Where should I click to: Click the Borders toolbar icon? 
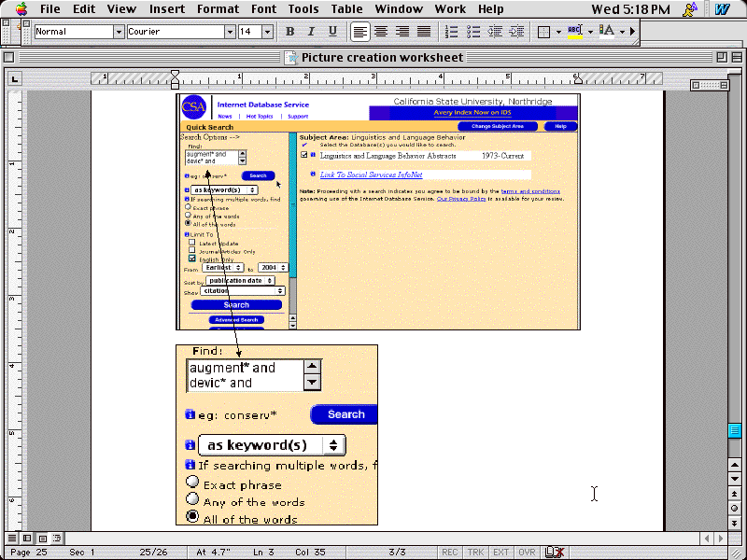pyautogui.click(x=543, y=32)
